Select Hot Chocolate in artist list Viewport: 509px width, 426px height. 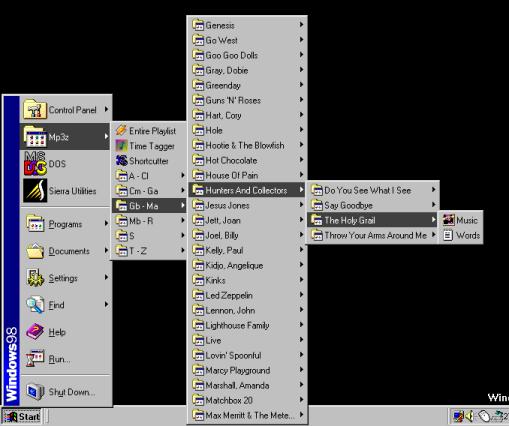(247, 160)
